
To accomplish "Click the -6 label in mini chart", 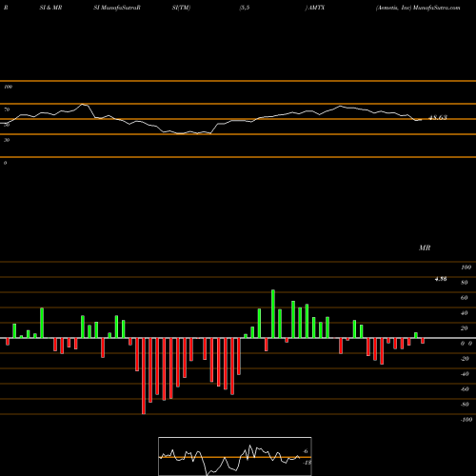I will [x=305, y=451].
